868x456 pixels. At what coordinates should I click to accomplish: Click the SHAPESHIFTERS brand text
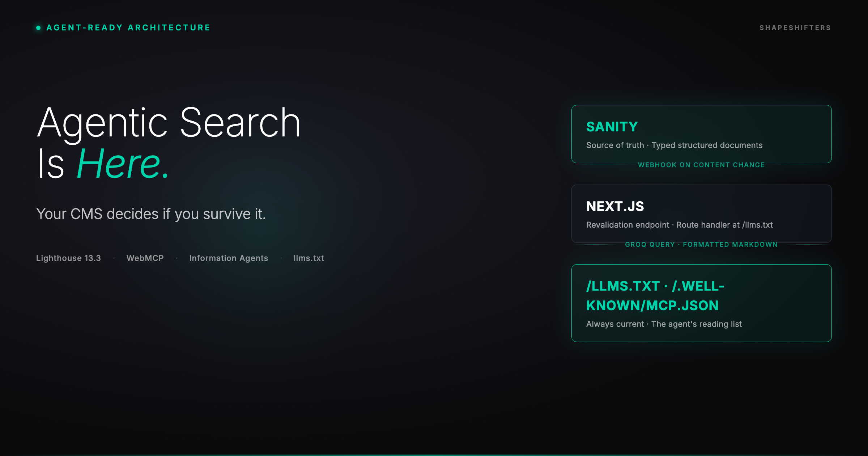[795, 28]
